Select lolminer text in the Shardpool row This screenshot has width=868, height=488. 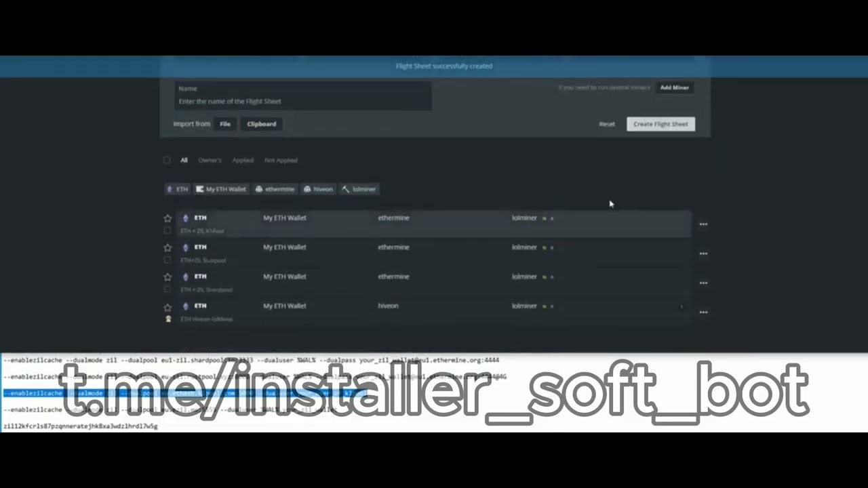(x=524, y=277)
